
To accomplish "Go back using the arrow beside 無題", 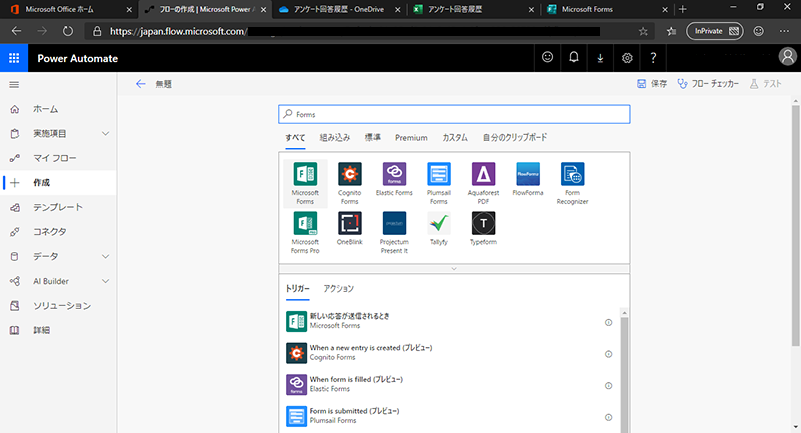I will pyautogui.click(x=140, y=84).
